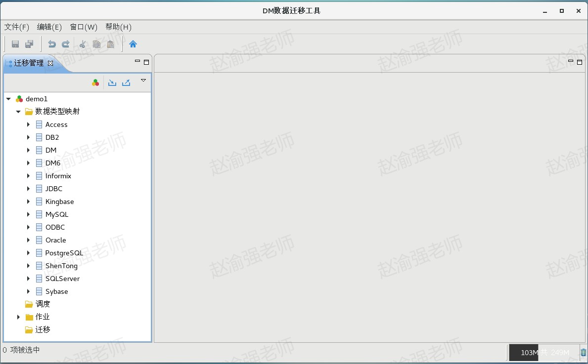Select the SQLServer tree item

tap(62, 279)
